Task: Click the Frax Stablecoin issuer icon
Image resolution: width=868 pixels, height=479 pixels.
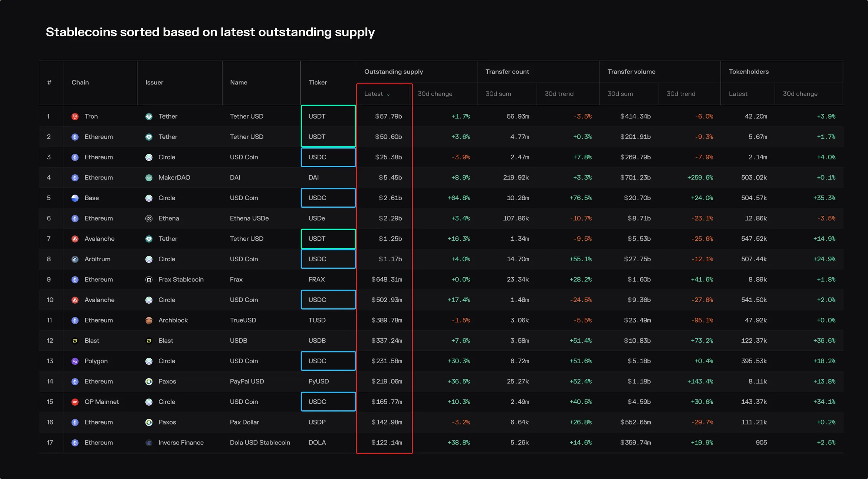Action: [149, 280]
